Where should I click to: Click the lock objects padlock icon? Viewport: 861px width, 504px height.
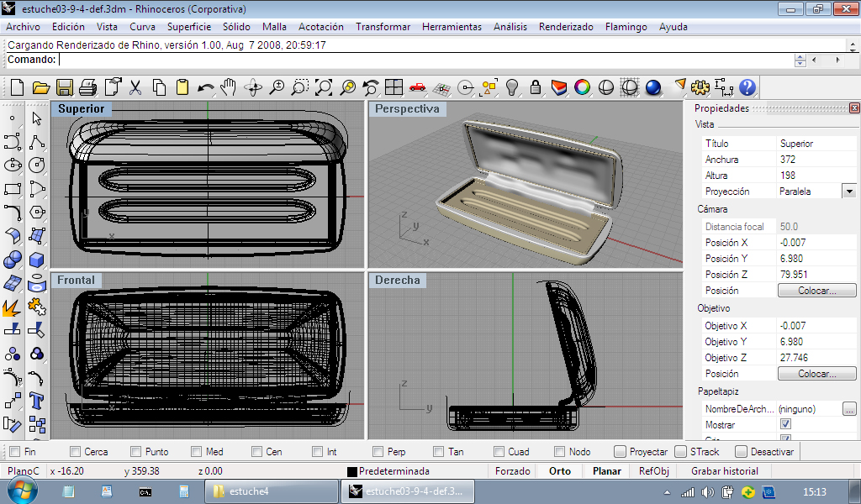(535, 87)
